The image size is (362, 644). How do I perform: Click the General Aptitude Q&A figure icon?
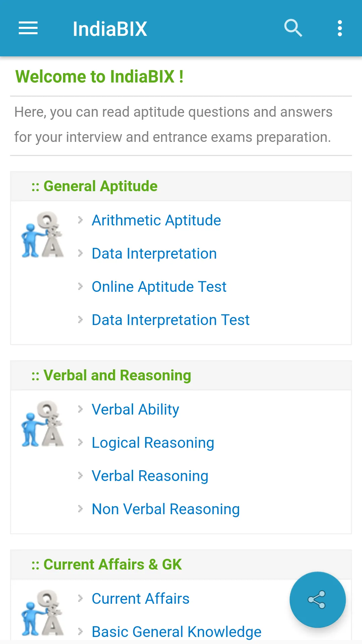42,235
